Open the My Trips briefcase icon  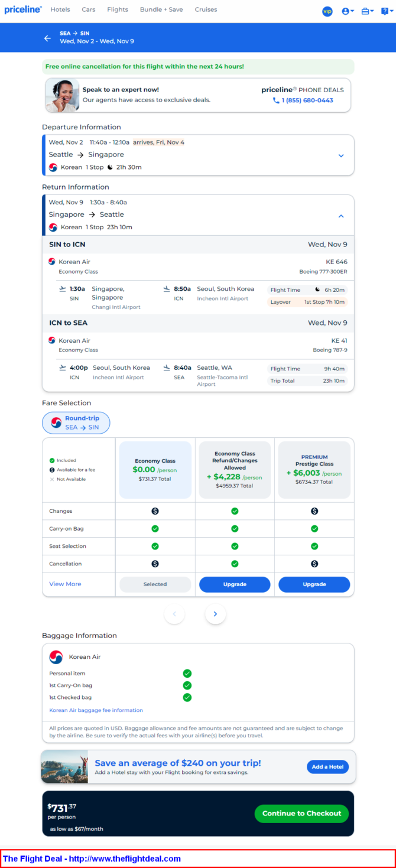pyautogui.click(x=367, y=11)
